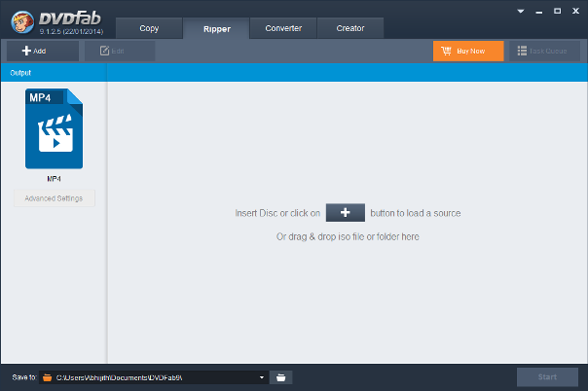Viewport: 588px width, 391px height.
Task: Click the Edit button
Action: tap(112, 51)
